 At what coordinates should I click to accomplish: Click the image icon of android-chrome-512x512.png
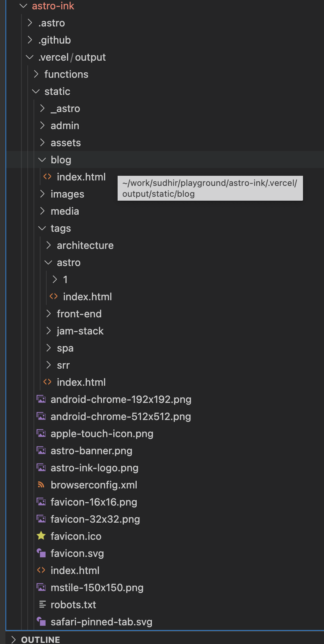tap(41, 416)
